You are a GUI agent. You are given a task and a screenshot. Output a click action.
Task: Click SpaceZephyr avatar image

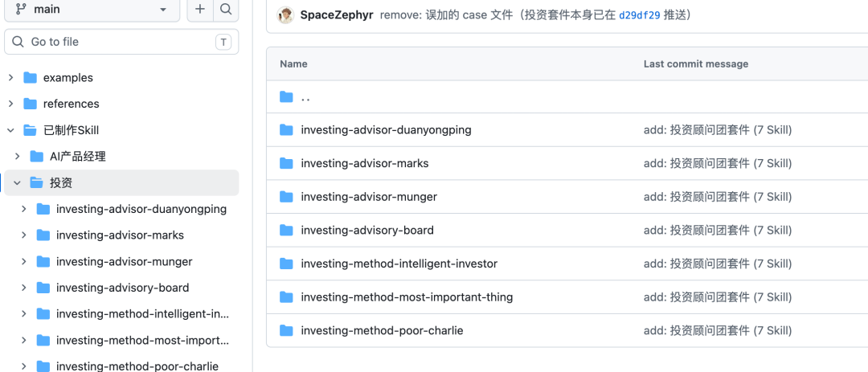pyautogui.click(x=285, y=15)
